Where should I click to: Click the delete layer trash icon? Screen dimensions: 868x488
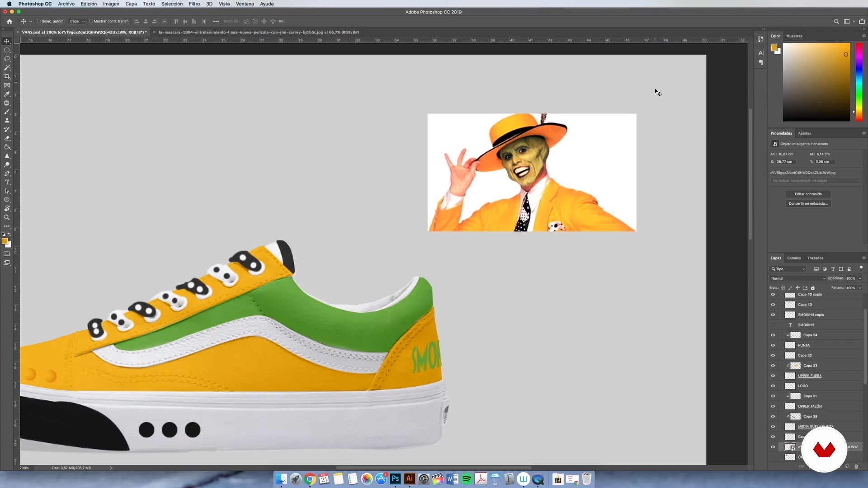pos(856,466)
